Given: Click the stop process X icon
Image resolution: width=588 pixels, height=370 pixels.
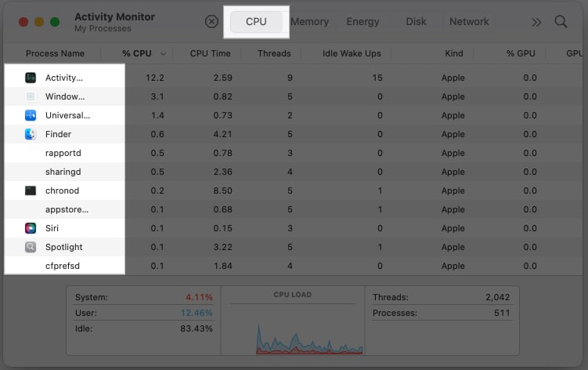Looking at the screenshot, I should pos(211,22).
